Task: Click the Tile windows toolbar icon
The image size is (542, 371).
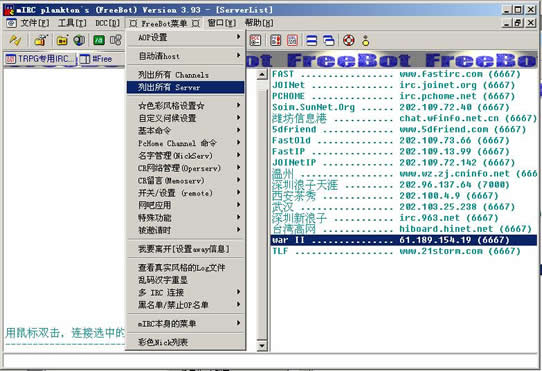Action: pos(311,41)
